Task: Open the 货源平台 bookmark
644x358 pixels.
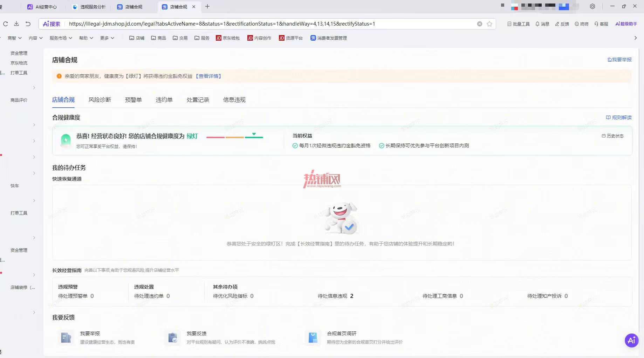Action: (x=291, y=38)
